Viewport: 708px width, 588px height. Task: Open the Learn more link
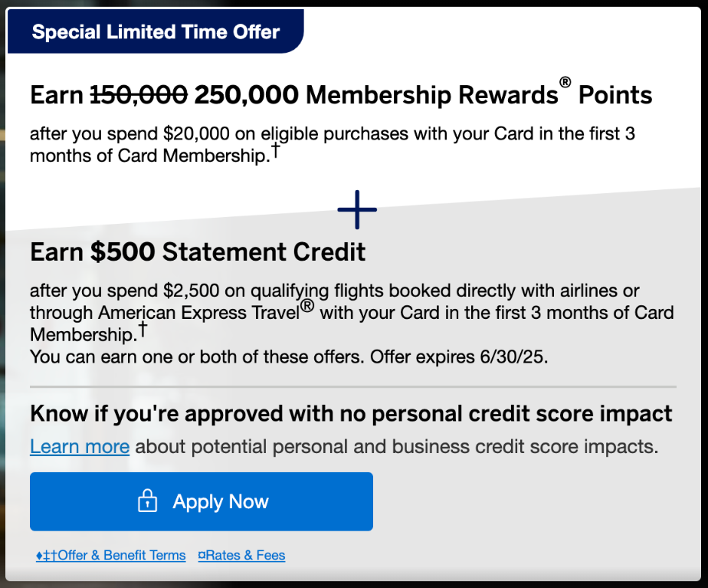coord(80,446)
